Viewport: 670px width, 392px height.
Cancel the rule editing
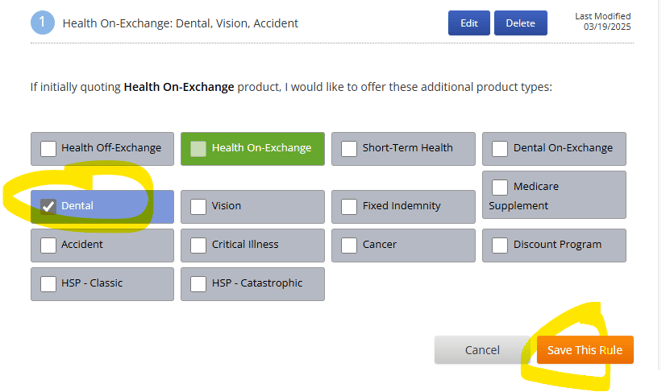[482, 350]
